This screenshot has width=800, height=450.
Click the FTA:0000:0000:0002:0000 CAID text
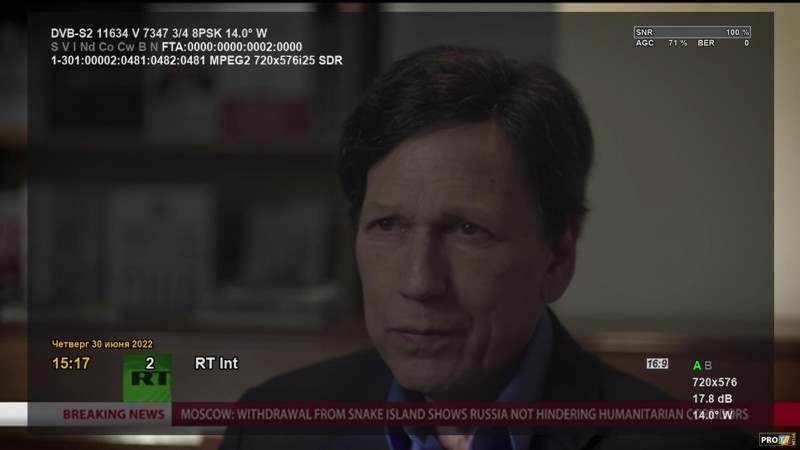[232, 47]
